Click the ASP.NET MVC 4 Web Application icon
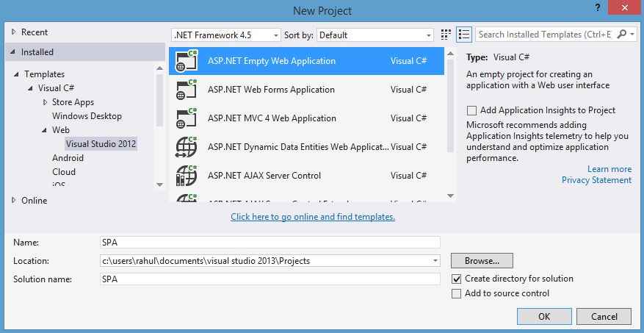 [187, 118]
